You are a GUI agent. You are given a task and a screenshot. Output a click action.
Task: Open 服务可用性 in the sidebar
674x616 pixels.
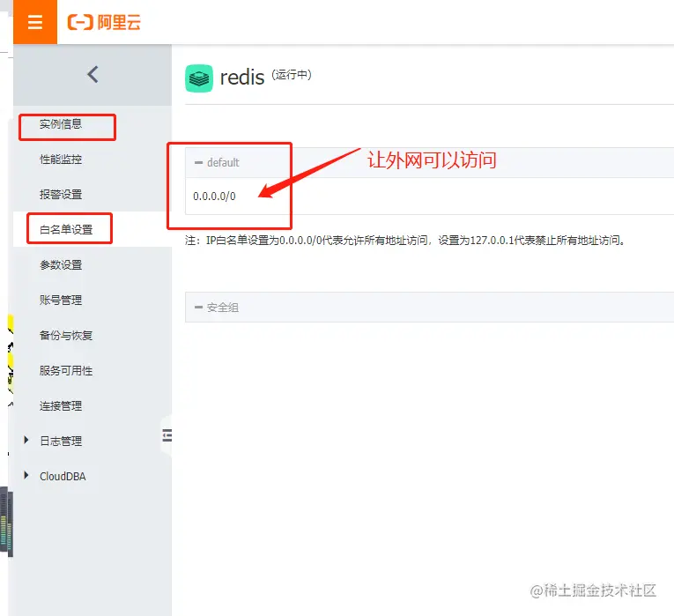(x=66, y=370)
